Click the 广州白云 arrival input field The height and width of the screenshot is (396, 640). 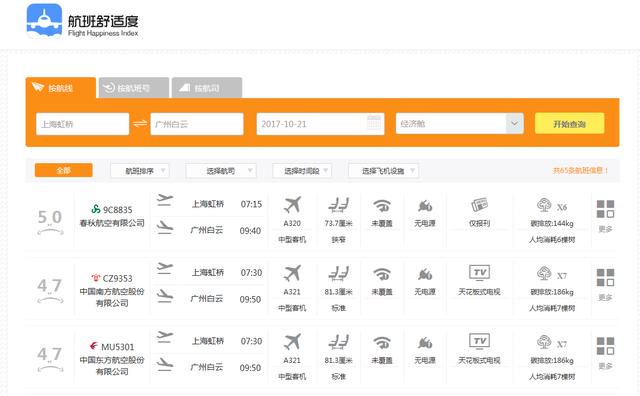click(197, 124)
